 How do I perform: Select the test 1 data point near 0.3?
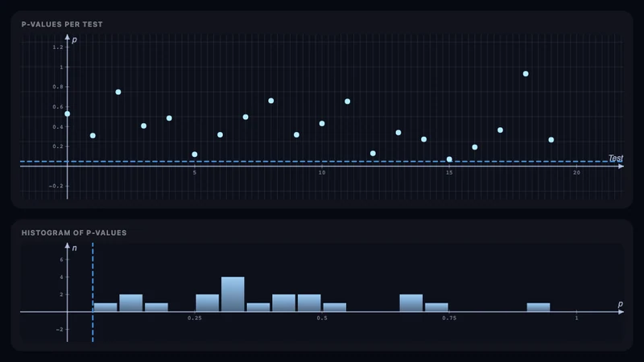(93, 135)
